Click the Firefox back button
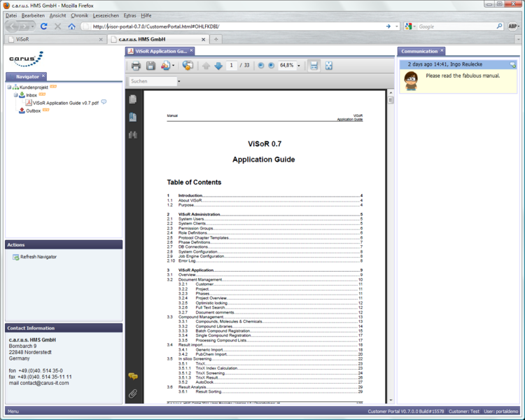525x420 pixels. 13,26
